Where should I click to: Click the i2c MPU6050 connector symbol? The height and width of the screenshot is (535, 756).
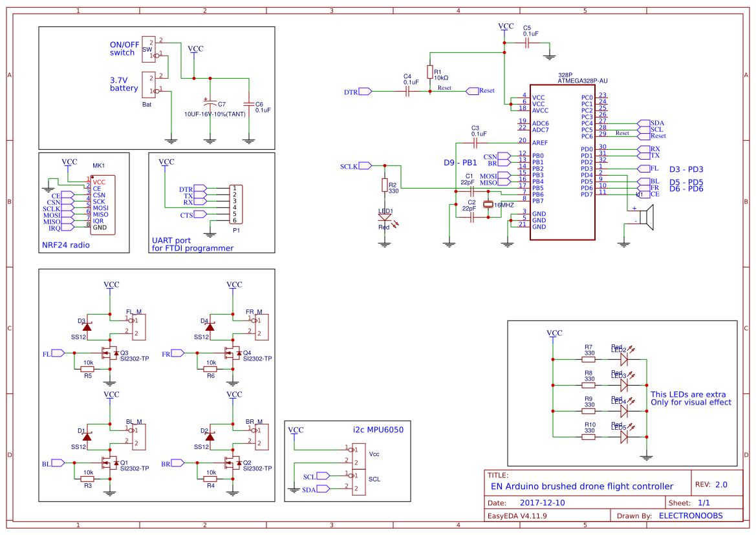(359, 468)
